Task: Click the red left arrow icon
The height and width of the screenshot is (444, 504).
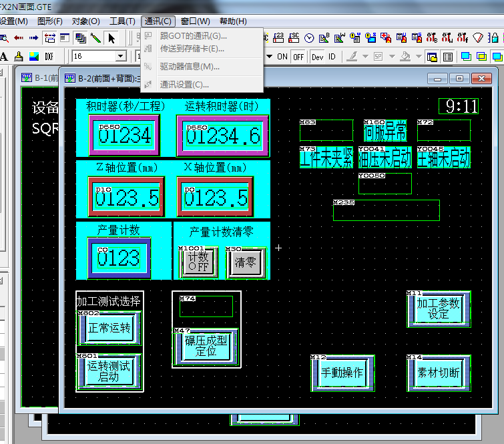Action: click(19, 37)
